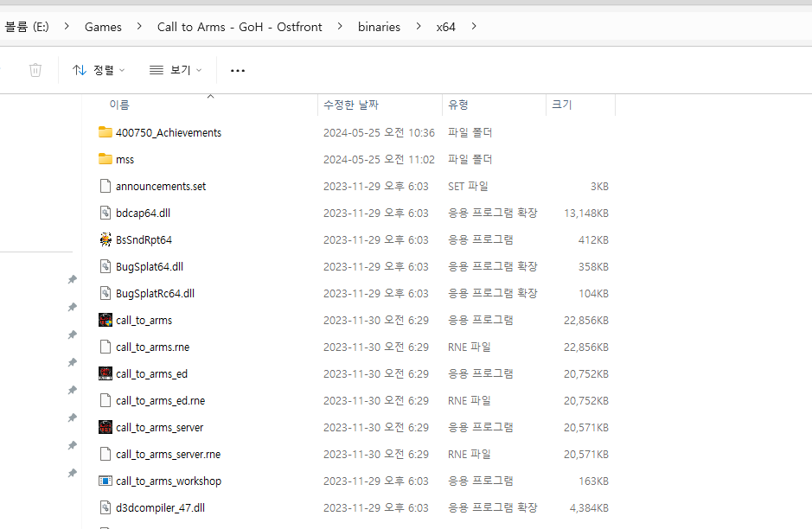Viewport: 812px width, 529px height.
Task: Click the delete trash can icon
Action: [35, 70]
